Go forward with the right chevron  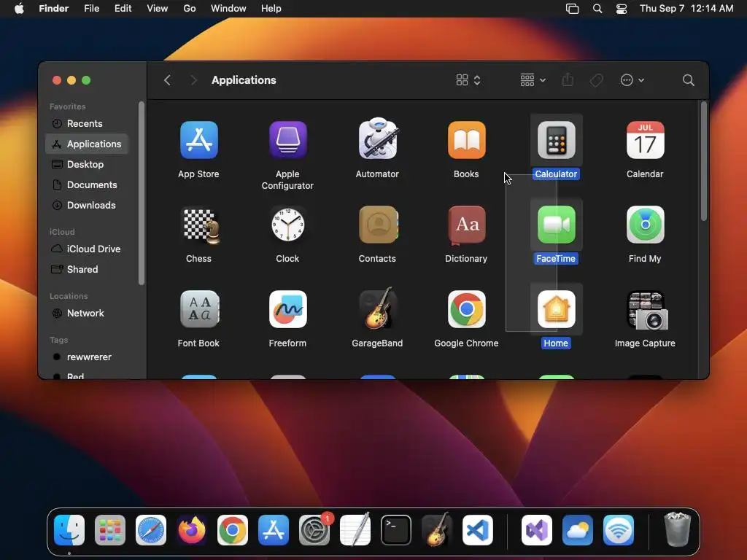[193, 80]
